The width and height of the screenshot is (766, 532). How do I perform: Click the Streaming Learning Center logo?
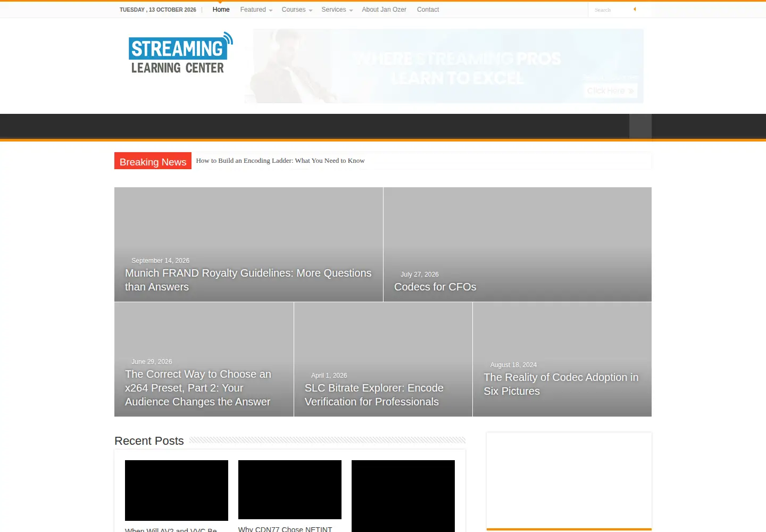pyautogui.click(x=181, y=53)
